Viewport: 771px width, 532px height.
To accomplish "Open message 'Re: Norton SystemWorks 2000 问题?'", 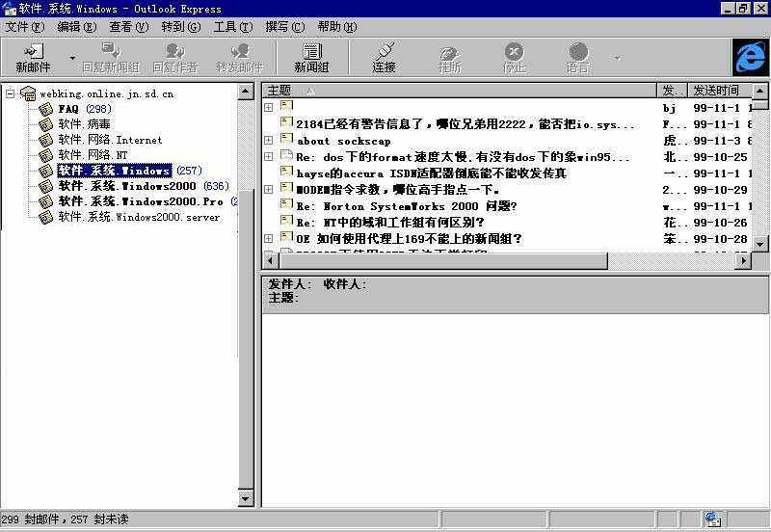I will pos(406,206).
